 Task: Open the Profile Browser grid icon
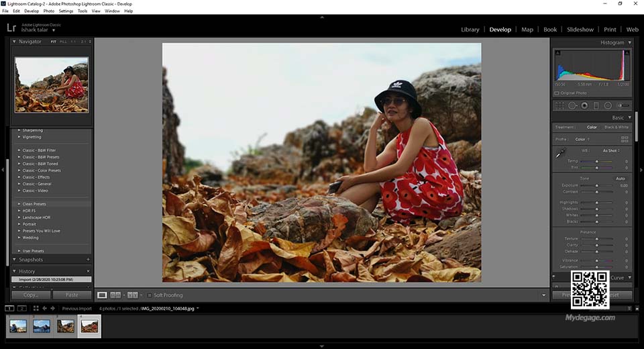[x=625, y=140]
